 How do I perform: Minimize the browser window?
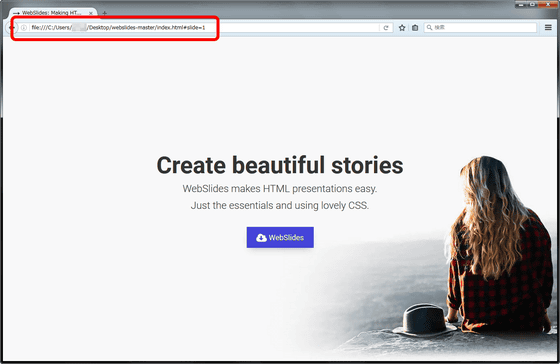pyautogui.click(x=521, y=4)
